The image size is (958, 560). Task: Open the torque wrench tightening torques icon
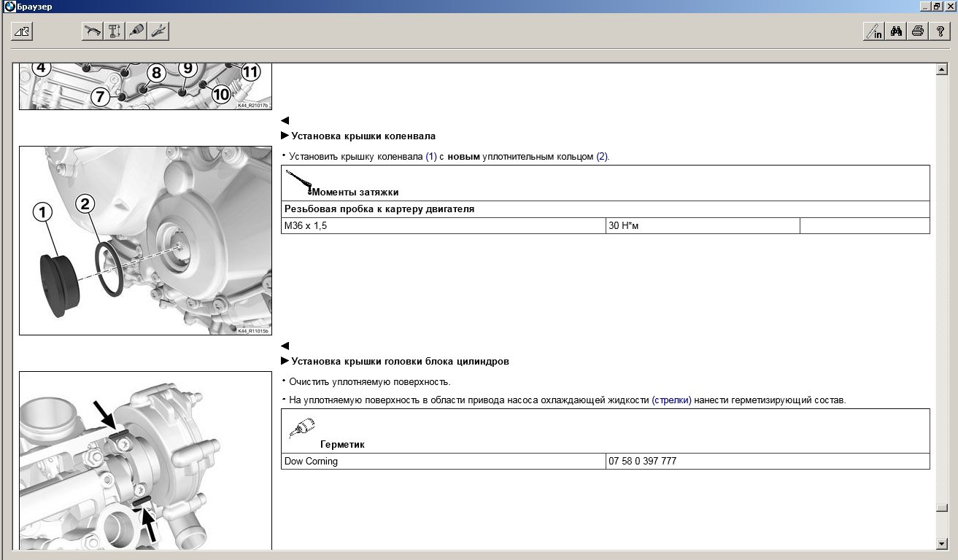[93, 31]
